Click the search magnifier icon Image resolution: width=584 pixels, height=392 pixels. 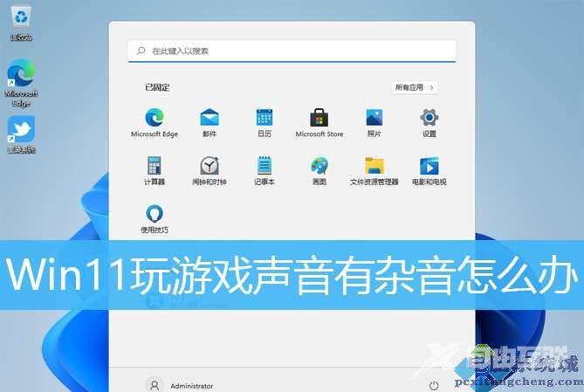point(141,51)
